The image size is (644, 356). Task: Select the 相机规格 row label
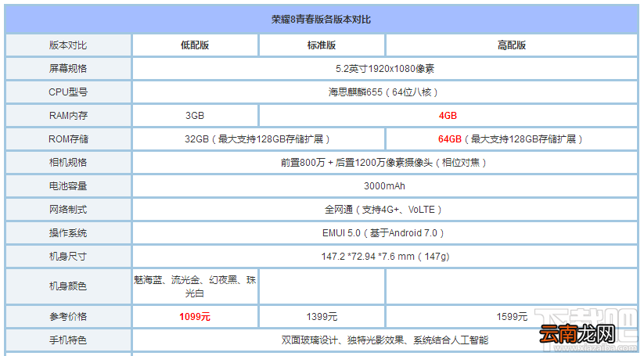68,162
